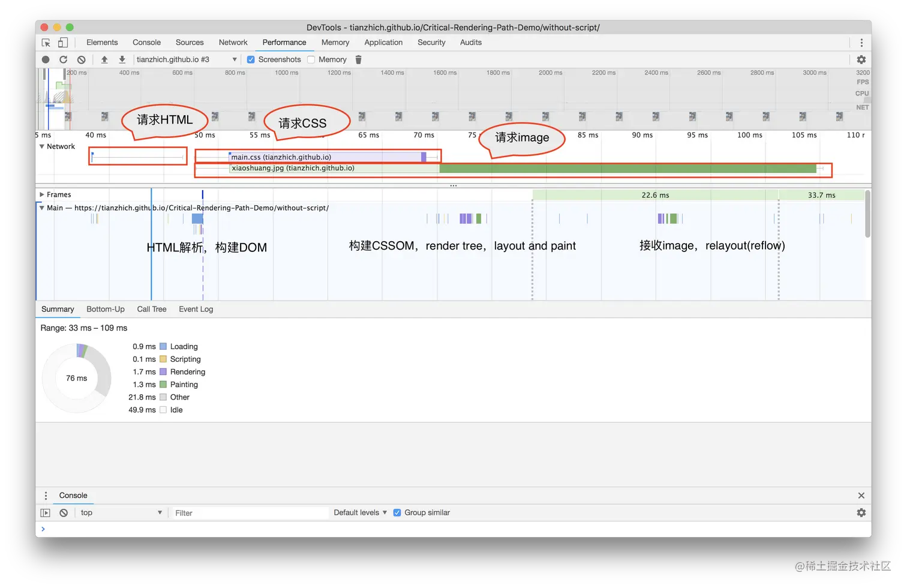Open the Security tab
This screenshot has height=588, width=907.
[431, 43]
